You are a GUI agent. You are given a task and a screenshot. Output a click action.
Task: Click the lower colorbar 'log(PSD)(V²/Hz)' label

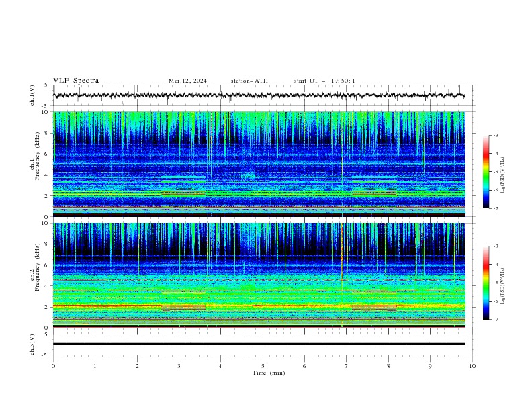(x=502, y=286)
